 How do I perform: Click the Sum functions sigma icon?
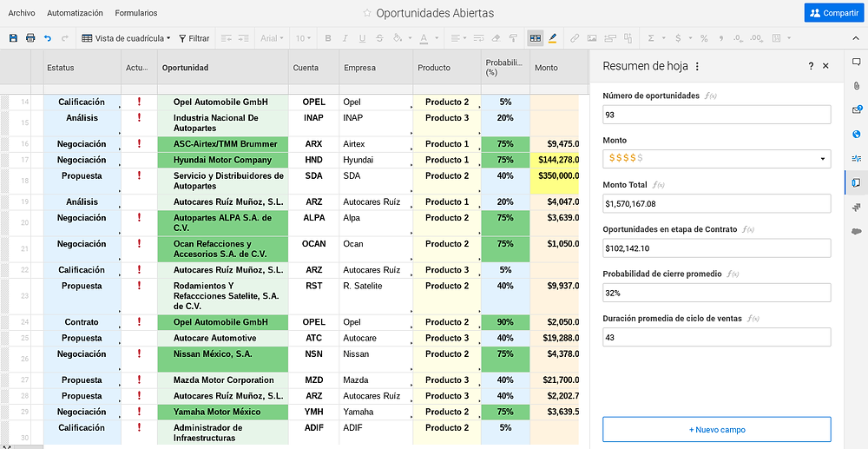point(650,38)
